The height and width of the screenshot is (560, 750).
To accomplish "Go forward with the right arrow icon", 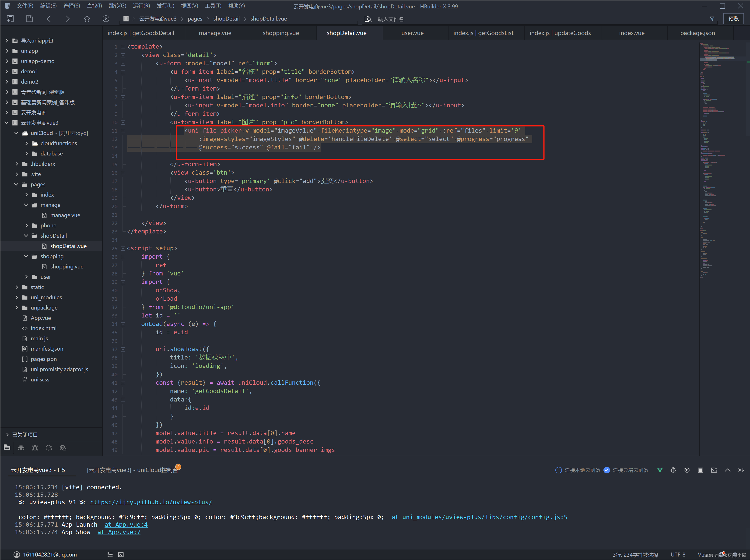I will point(67,19).
